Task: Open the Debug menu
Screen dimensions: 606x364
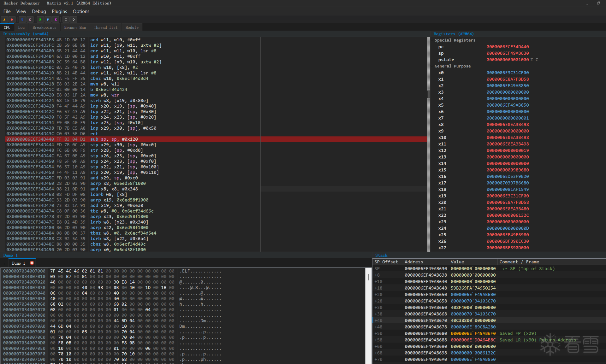Action: 39,11
